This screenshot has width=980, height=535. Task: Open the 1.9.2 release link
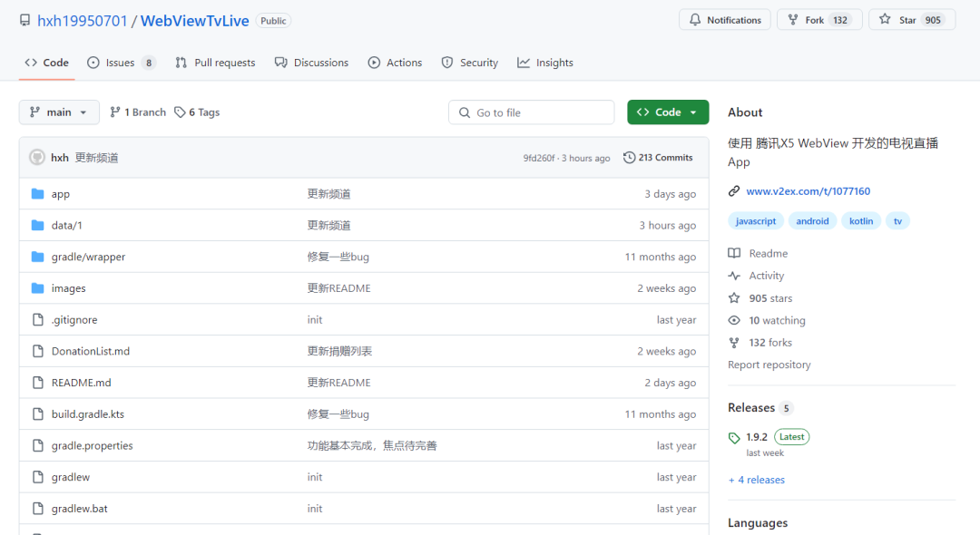757,437
